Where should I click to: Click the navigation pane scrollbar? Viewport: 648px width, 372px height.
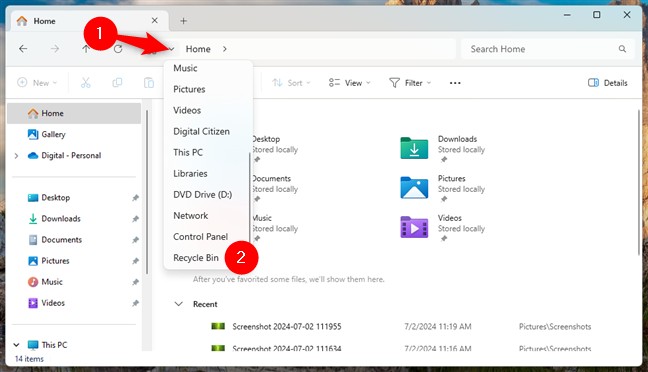pyautogui.click(x=147, y=192)
